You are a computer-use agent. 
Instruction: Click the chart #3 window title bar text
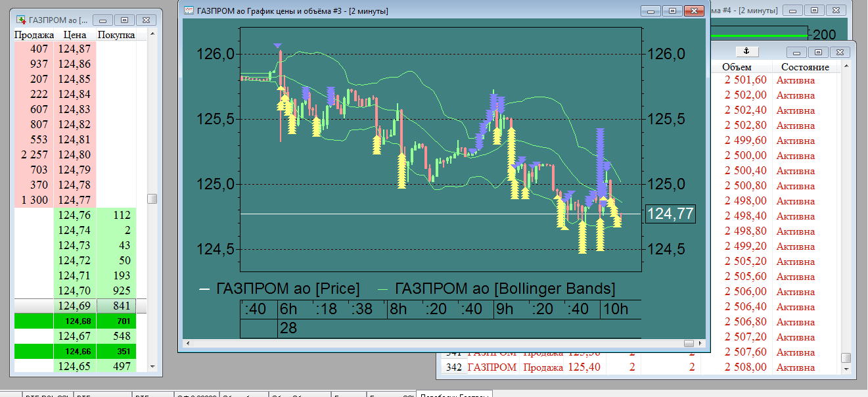[x=292, y=11]
